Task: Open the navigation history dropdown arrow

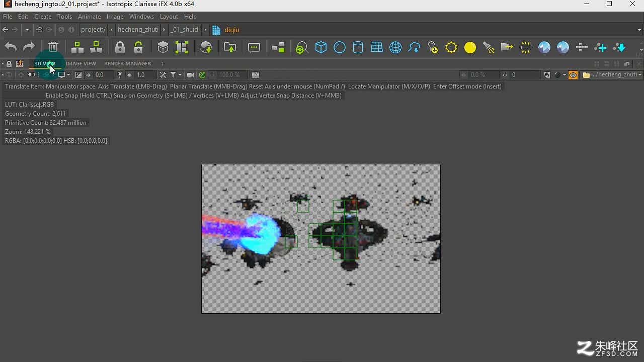Action: coord(27,30)
